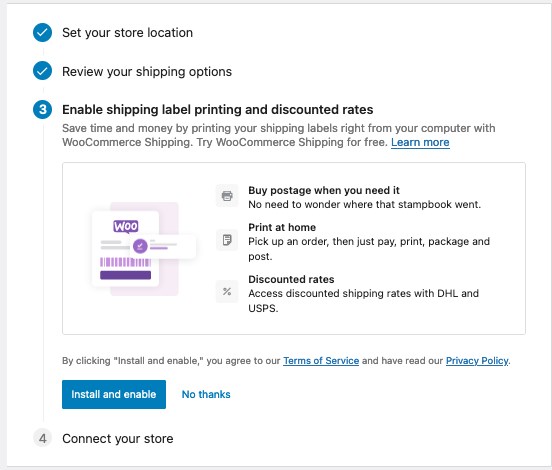Click the text 'No need to wonder where that stampbook went.'

[x=364, y=205]
